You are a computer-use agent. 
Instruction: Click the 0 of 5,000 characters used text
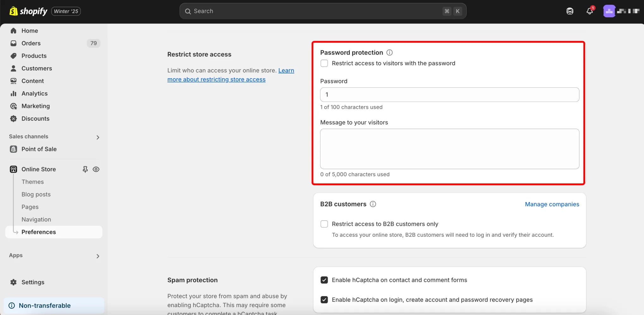pyautogui.click(x=355, y=174)
